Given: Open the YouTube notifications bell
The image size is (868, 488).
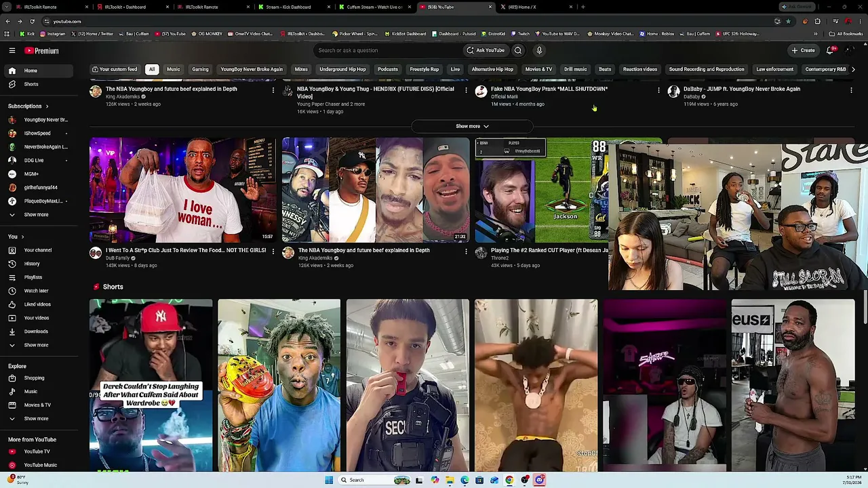Looking at the screenshot, I should [x=830, y=50].
